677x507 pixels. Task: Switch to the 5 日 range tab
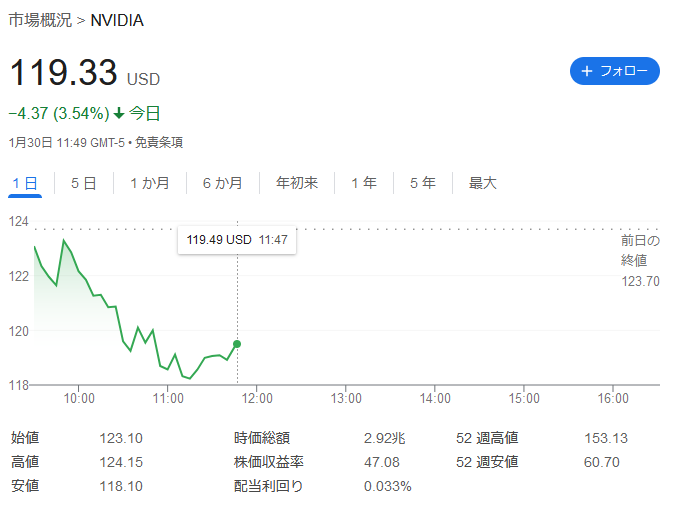[x=84, y=183]
